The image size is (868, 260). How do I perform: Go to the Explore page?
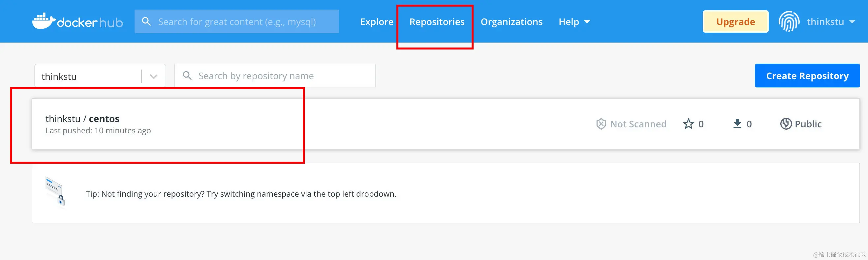[x=377, y=21]
